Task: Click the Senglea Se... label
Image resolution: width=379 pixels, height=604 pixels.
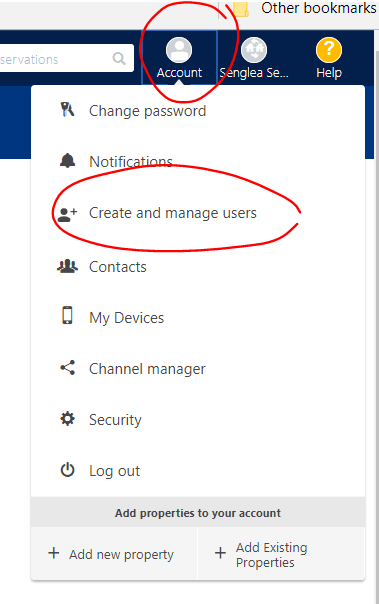Action: [x=254, y=72]
